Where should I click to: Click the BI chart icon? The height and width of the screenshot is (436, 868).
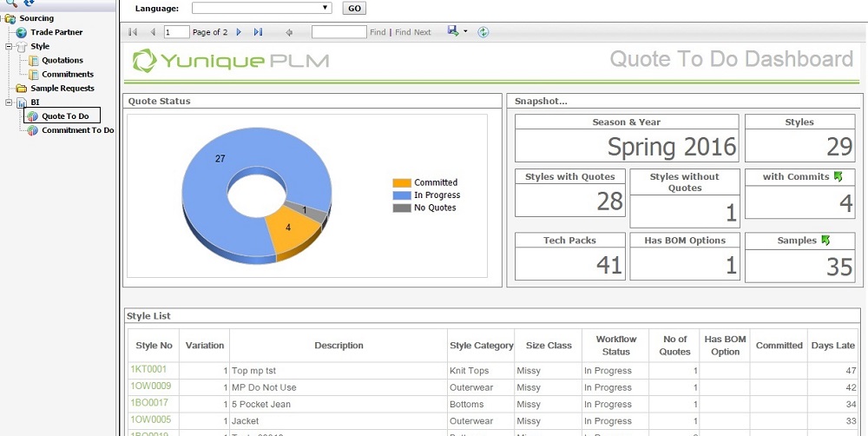21,102
